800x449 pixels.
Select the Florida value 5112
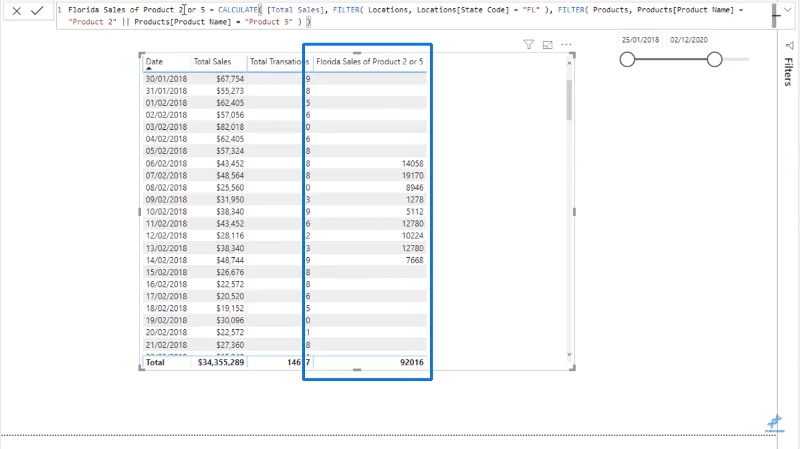[x=415, y=212]
